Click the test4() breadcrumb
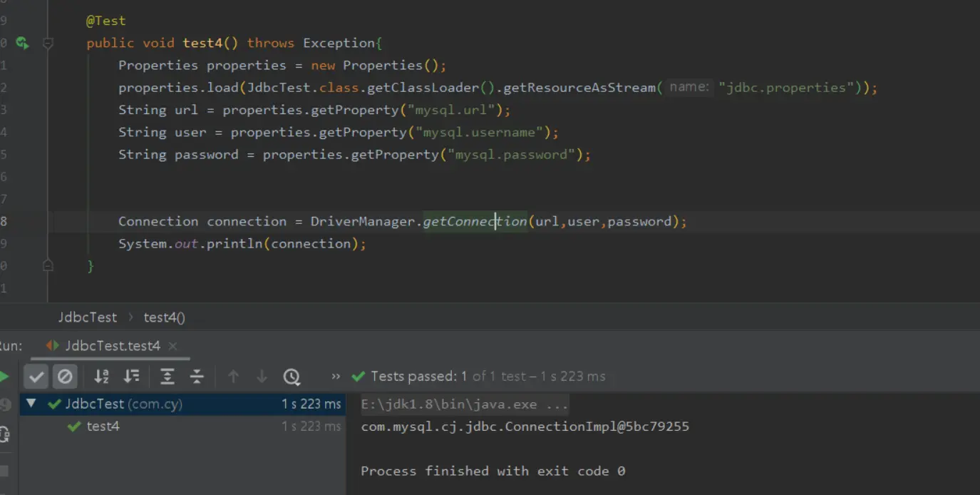The width and height of the screenshot is (980, 495). click(164, 317)
